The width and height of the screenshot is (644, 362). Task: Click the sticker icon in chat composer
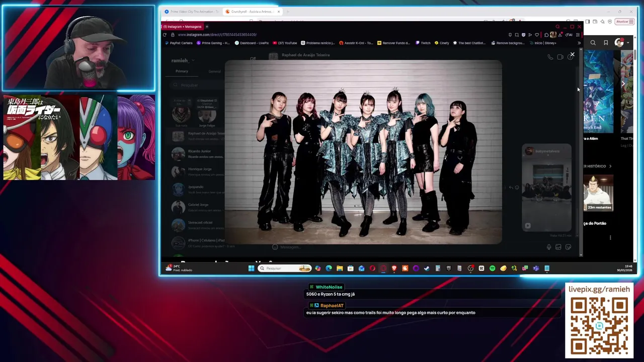point(568,247)
